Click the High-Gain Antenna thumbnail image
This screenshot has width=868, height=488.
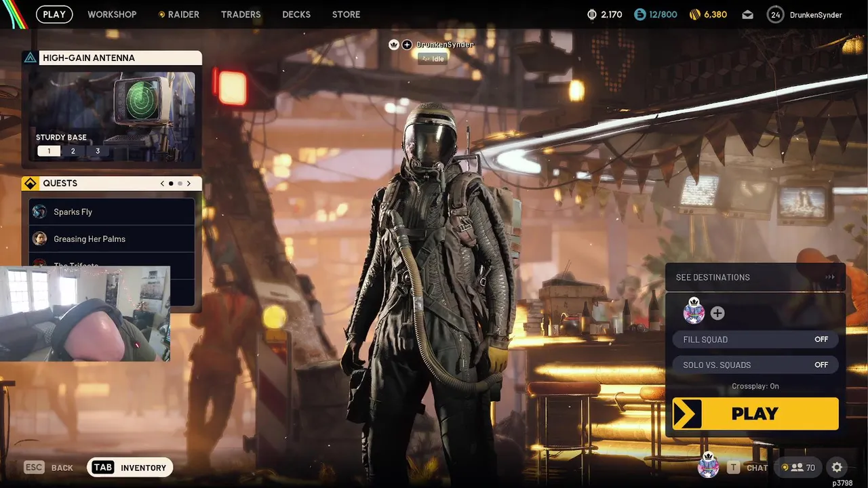coord(112,116)
